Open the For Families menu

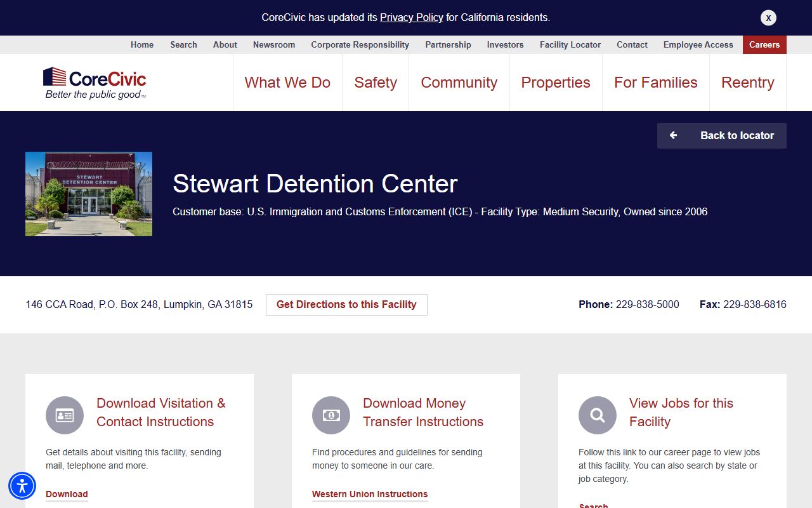coord(656,83)
